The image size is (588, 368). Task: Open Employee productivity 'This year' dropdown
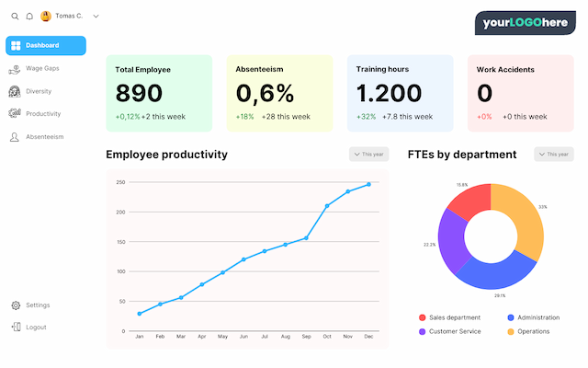click(x=369, y=155)
